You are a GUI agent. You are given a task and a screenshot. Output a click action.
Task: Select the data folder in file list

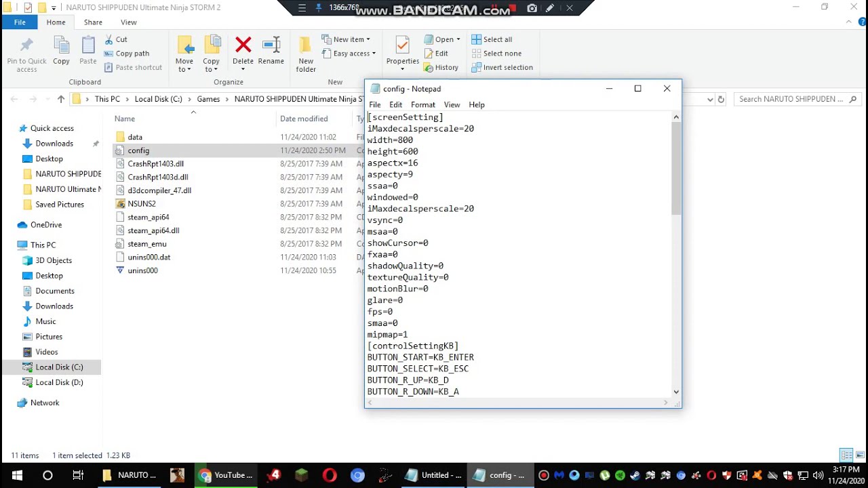click(135, 137)
